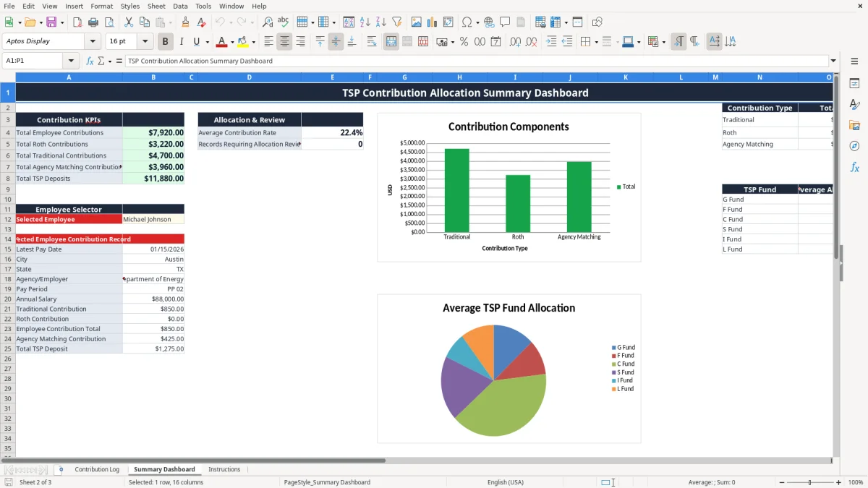Open the Format menu
This screenshot has height=488, width=868.
click(101, 6)
